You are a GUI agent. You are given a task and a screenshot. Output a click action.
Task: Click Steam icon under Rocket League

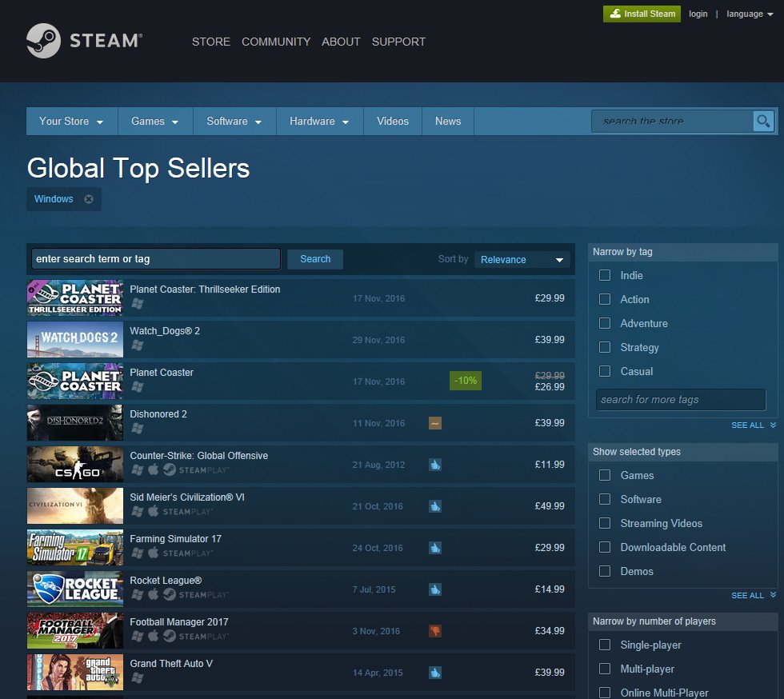point(170,594)
